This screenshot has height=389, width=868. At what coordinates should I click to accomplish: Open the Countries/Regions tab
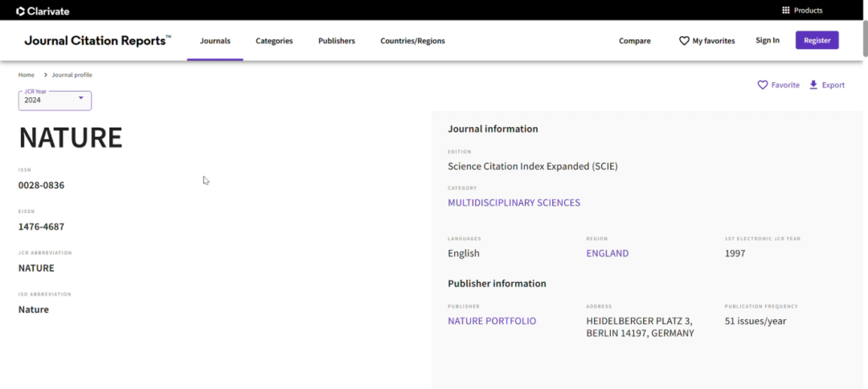(x=412, y=40)
